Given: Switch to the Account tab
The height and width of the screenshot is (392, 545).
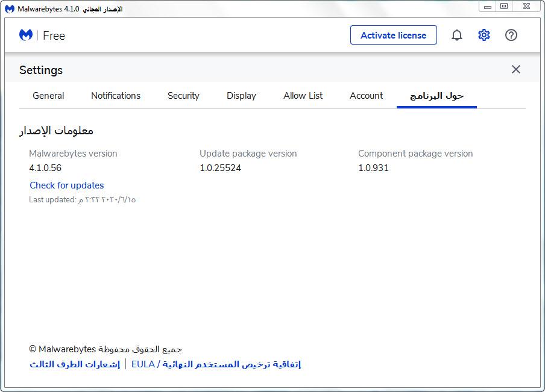Looking at the screenshot, I should click(367, 96).
